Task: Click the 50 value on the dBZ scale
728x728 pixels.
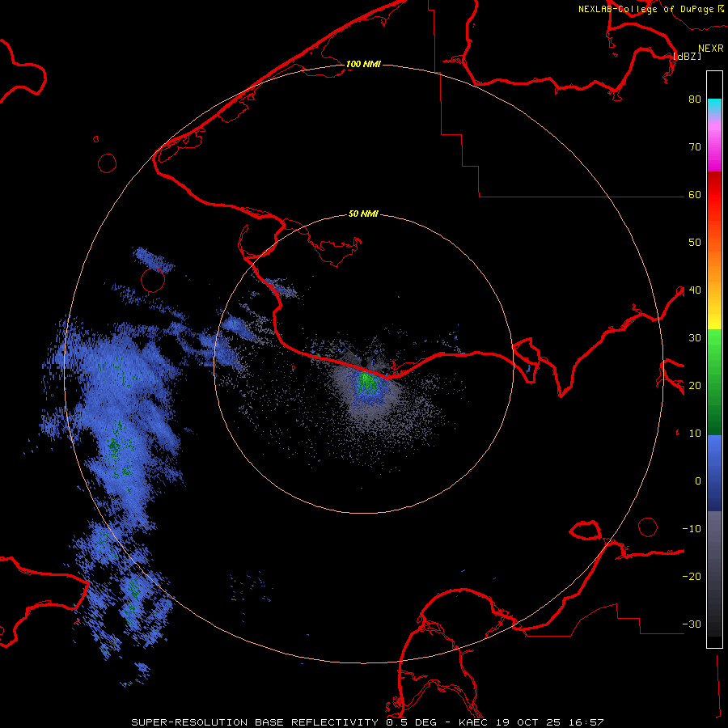Action: click(695, 243)
